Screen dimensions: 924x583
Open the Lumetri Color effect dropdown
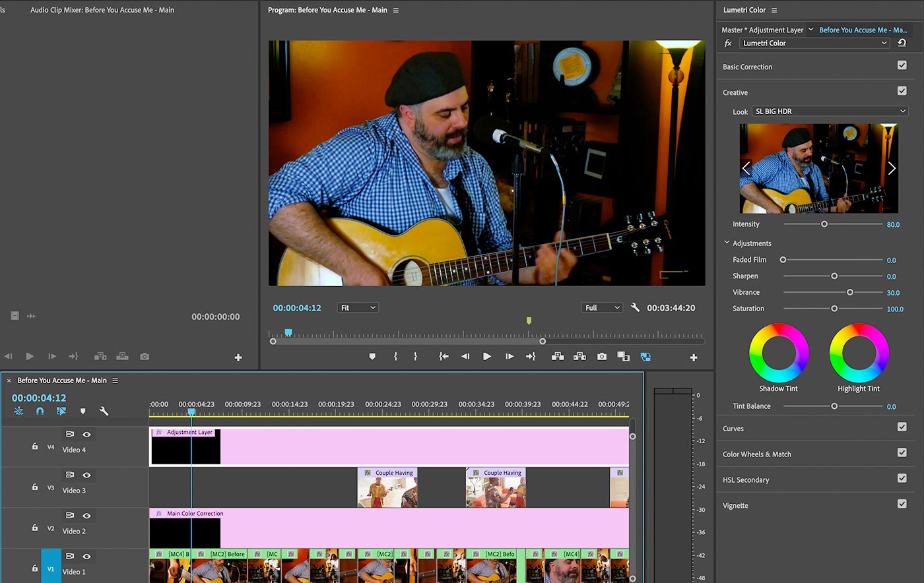814,43
